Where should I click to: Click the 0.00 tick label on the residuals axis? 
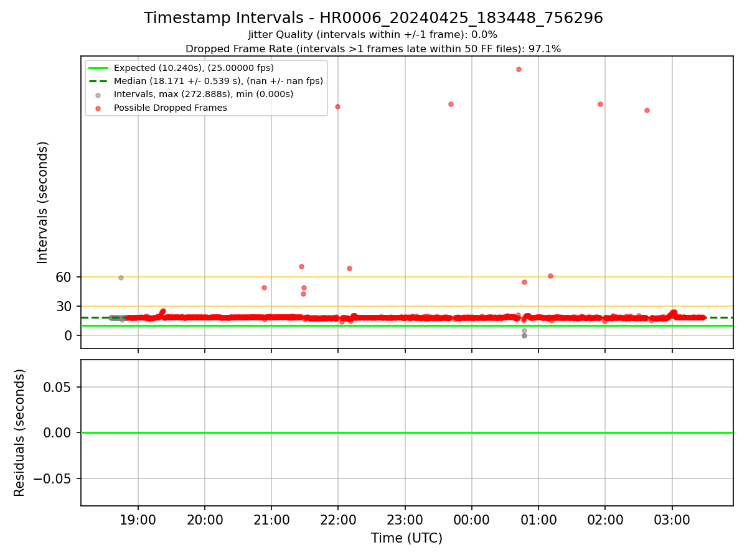coord(58,432)
